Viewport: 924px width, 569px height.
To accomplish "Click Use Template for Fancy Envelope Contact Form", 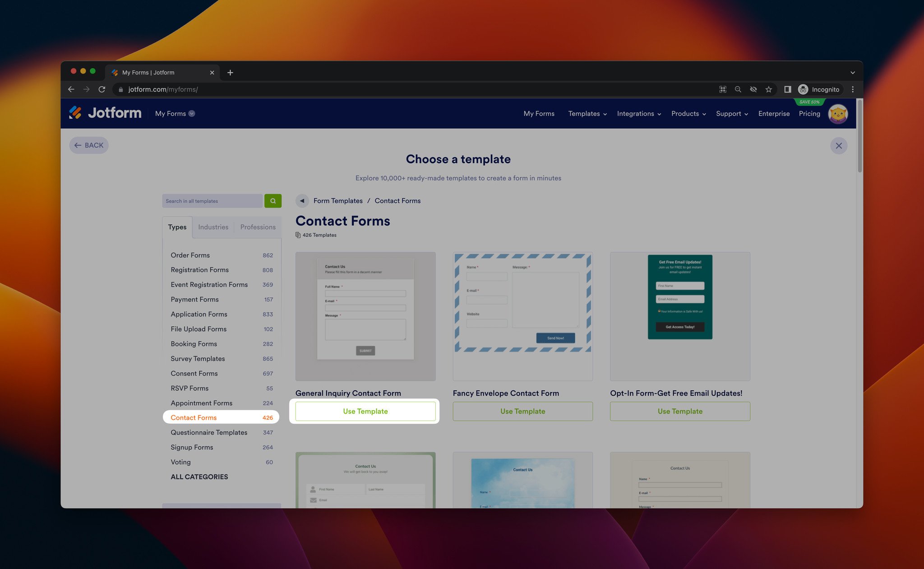I will tap(523, 411).
